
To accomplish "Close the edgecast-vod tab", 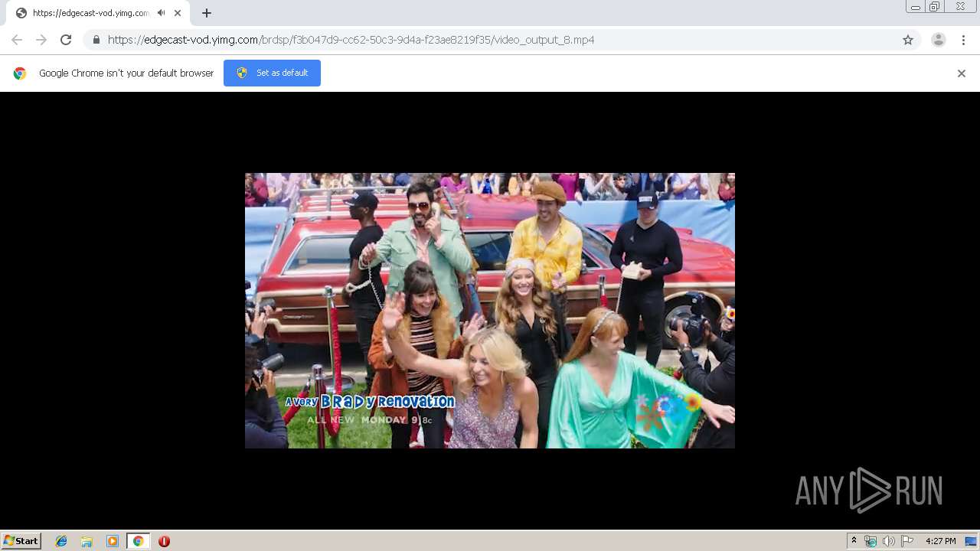I will (178, 13).
